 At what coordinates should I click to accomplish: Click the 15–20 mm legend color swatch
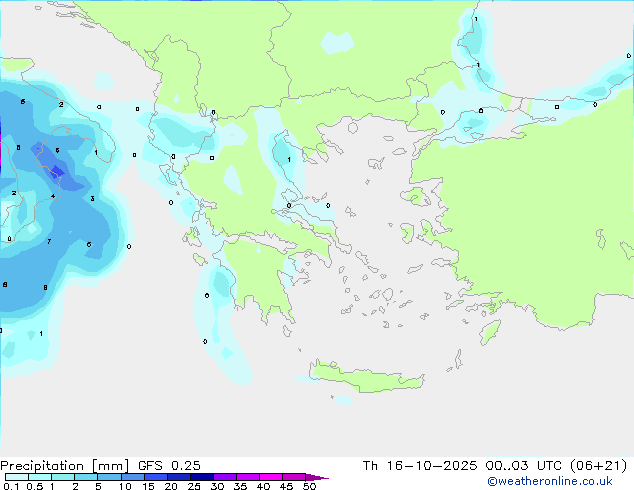[x=155, y=477]
